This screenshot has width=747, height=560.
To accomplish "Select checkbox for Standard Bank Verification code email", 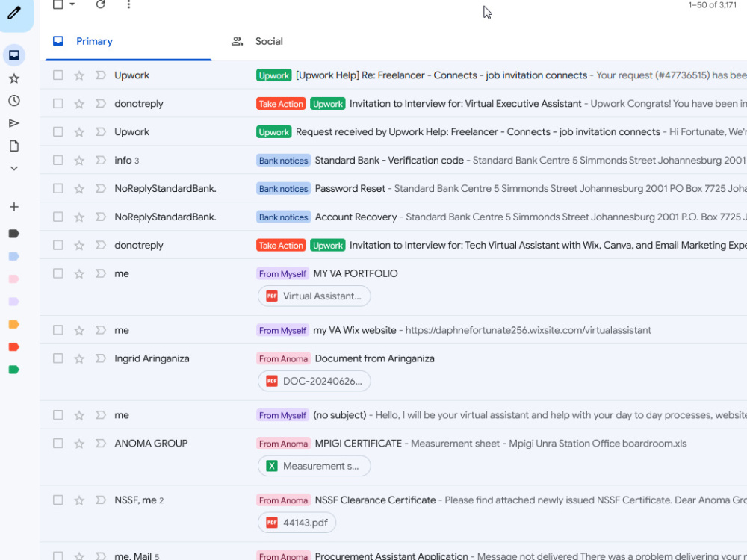I will 58,160.
